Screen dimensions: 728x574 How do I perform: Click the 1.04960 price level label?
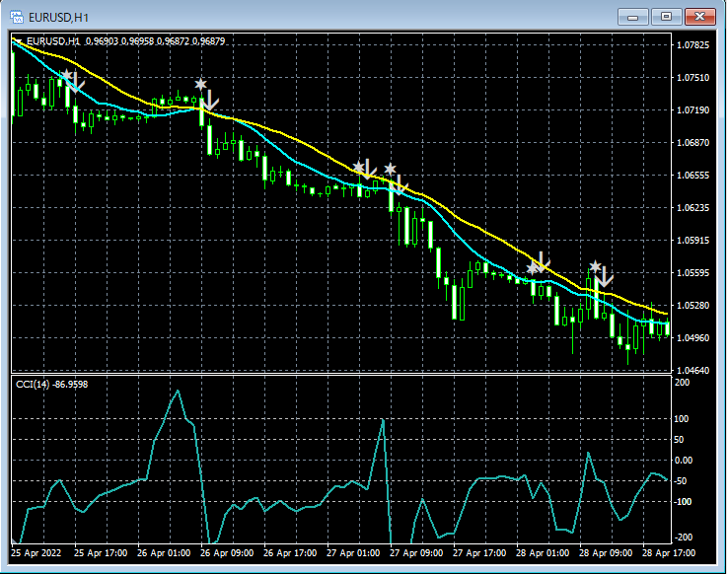tap(692, 338)
